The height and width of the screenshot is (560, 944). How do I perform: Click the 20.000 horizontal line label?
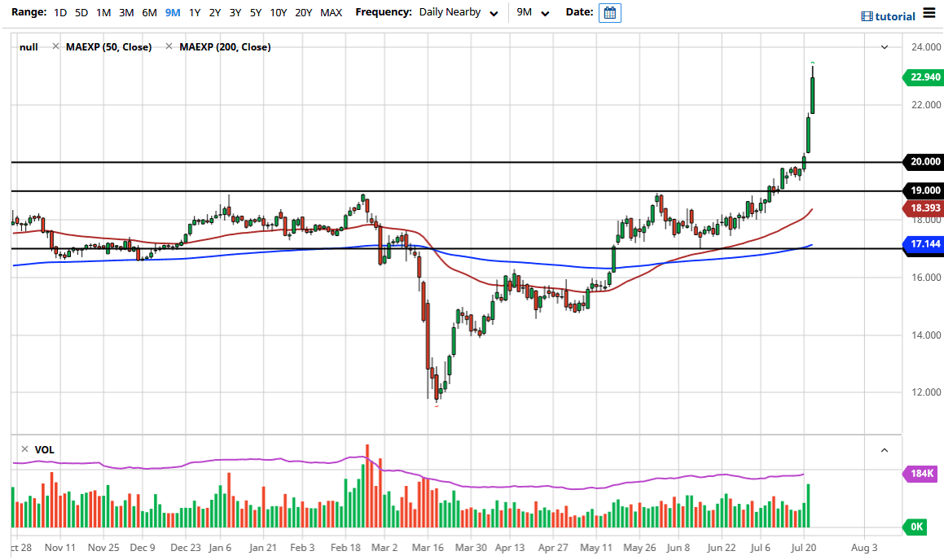click(924, 162)
